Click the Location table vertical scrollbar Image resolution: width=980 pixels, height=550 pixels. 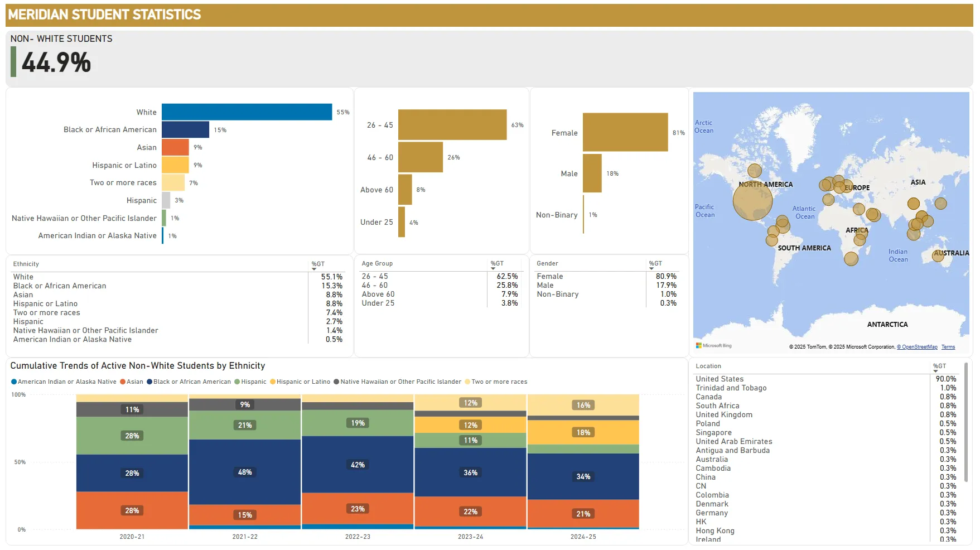965,402
